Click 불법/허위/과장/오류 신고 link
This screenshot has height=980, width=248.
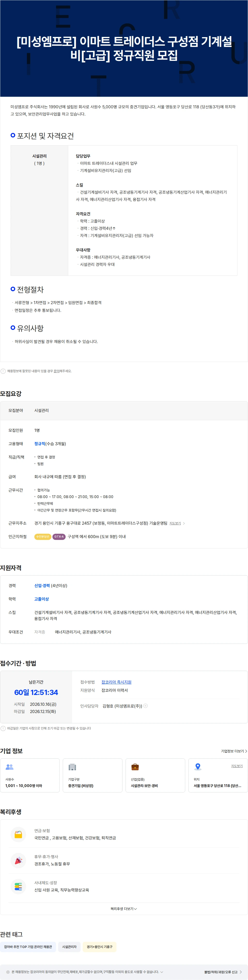[x=221, y=972]
